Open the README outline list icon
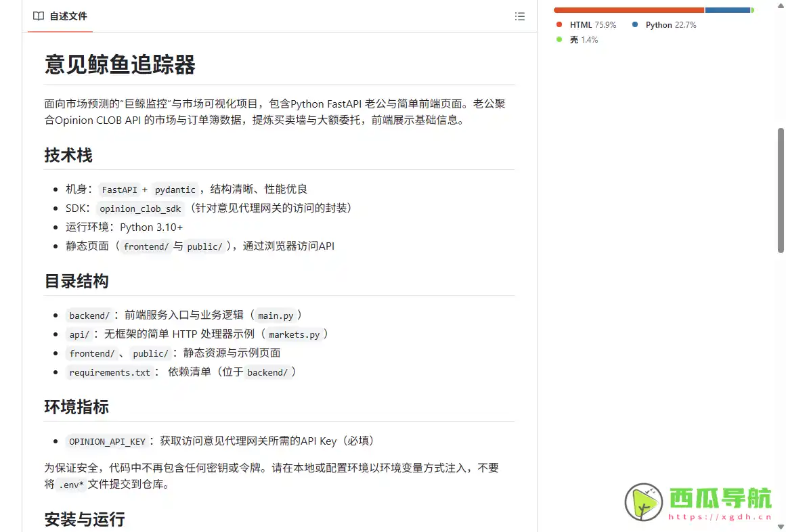This screenshot has width=786, height=532. pos(520,16)
